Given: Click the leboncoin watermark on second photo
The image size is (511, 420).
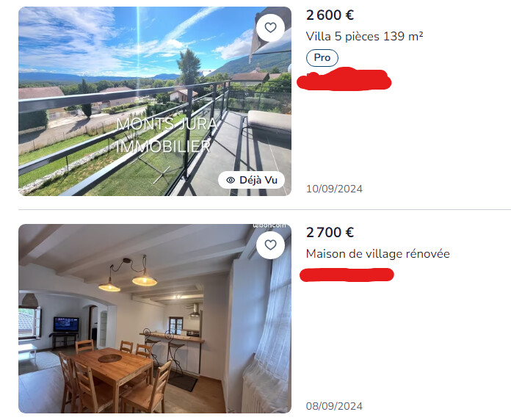Looking at the screenshot, I should coord(269,225).
